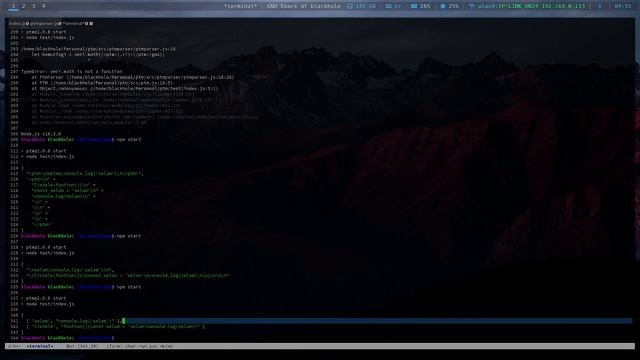Add a new tab with the tab-bar plus icon
This screenshot has width=640, height=360.
click(x=91, y=24)
